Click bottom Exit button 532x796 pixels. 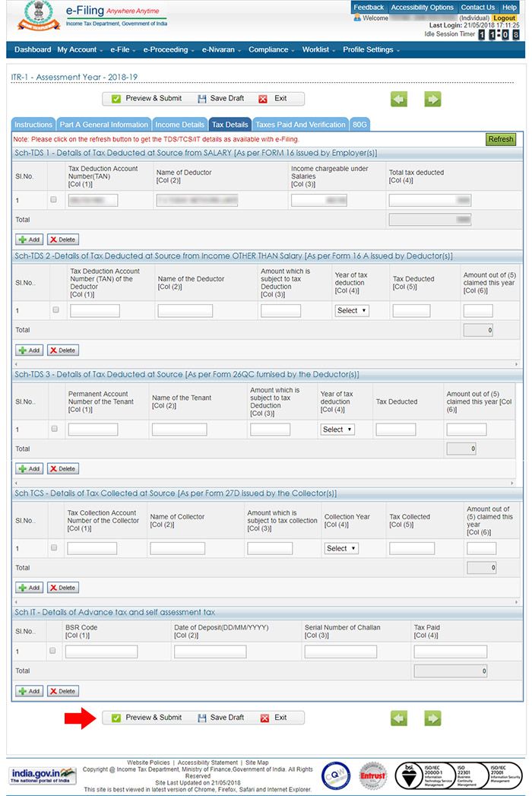(273, 718)
